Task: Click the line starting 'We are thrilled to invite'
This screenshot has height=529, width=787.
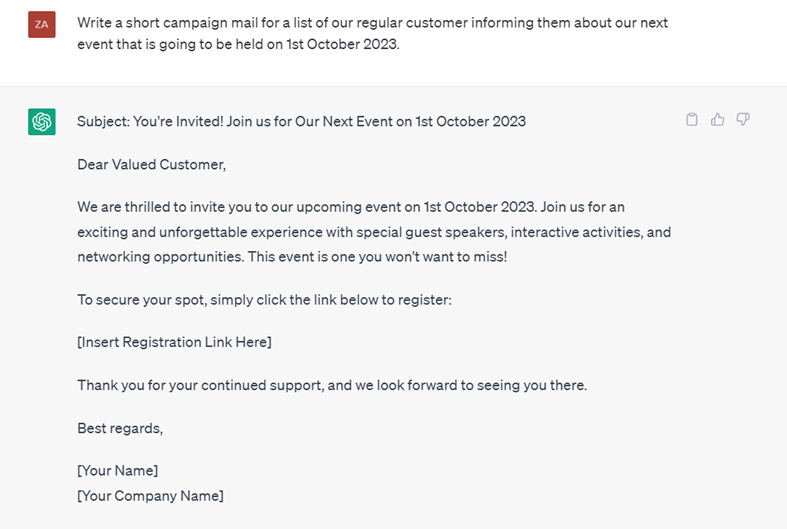Action: (x=351, y=208)
